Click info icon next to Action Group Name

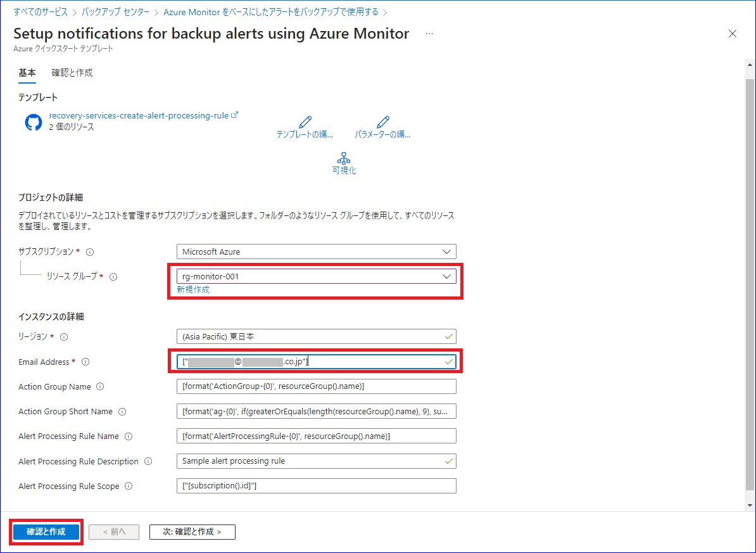[100, 386]
